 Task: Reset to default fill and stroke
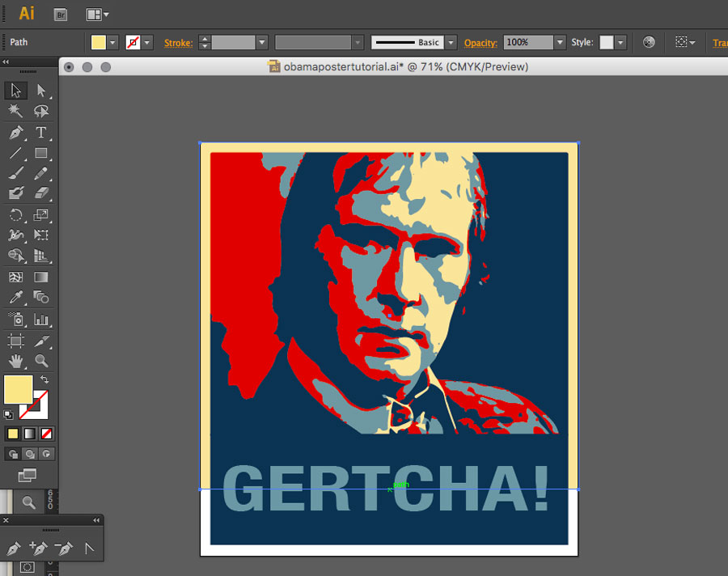pos(8,414)
